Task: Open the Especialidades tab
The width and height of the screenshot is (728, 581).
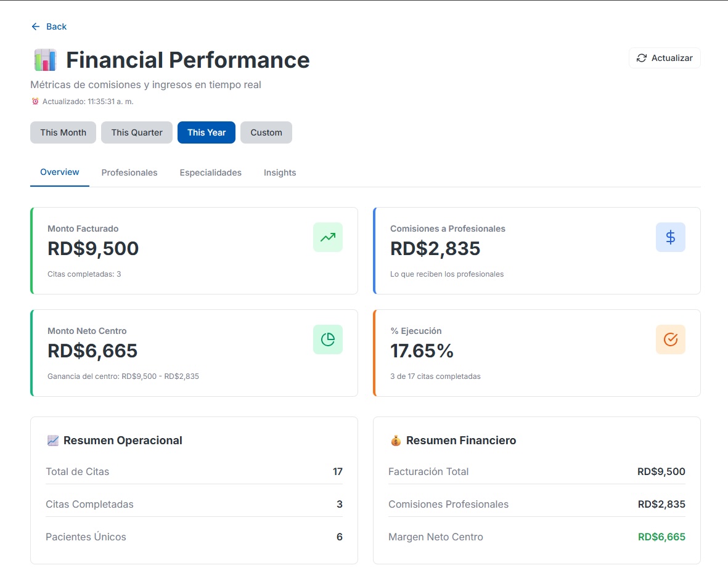Action: (x=211, y=173)
